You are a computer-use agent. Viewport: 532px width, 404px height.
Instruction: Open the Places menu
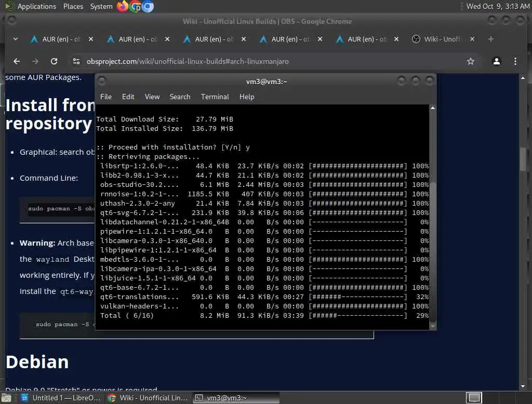click(x=73, y=6)
